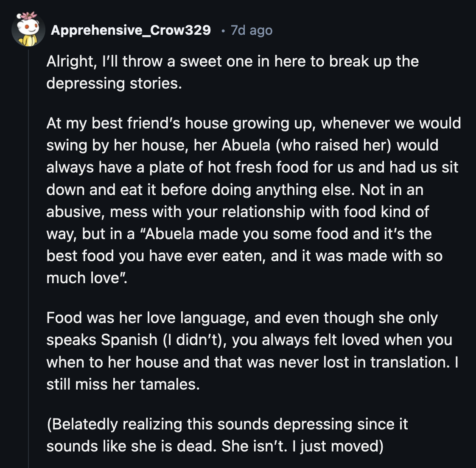Click the 7d ago timestamp link
This screenshot has height=468, width=476.
(x=251, y=30)
